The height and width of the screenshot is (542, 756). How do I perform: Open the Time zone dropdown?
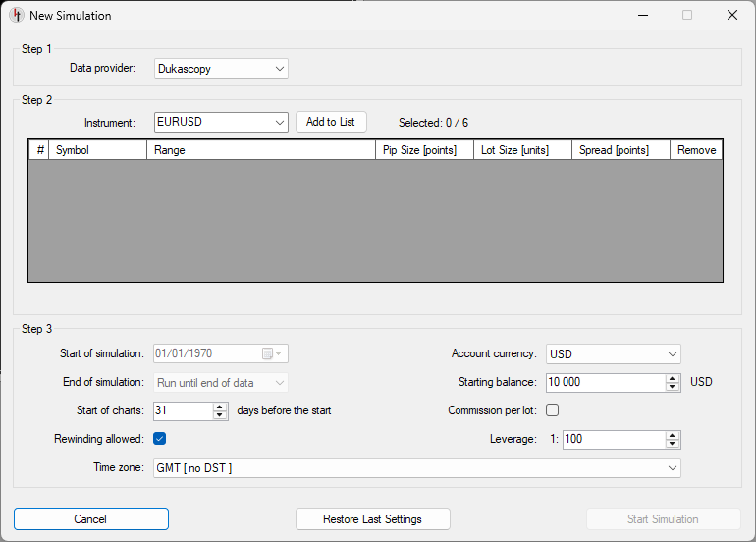coord(417,468)
